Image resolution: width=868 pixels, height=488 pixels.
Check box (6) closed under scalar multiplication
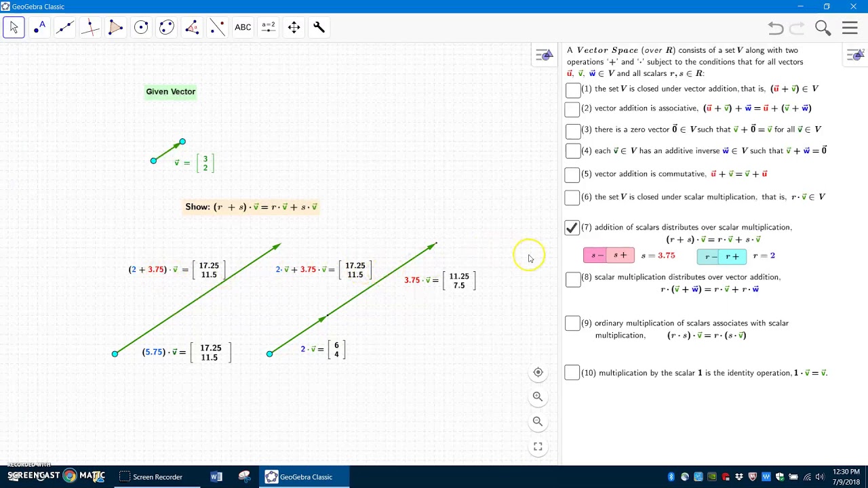(x=572, y=198)
